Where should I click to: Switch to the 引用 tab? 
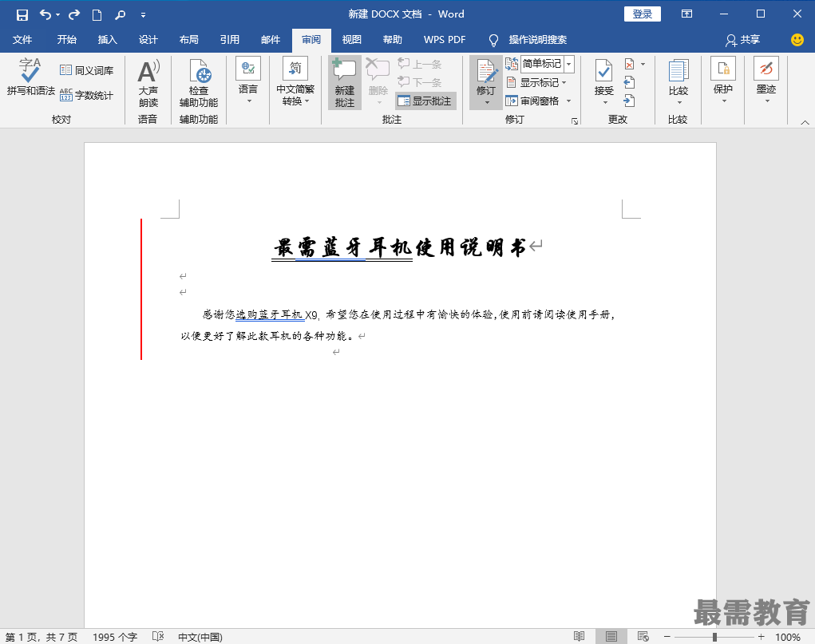point(229,40)
